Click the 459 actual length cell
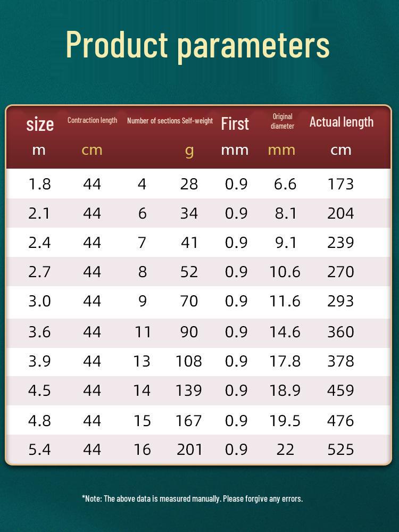This screenshot has height=532, width=399. (340, 390)
